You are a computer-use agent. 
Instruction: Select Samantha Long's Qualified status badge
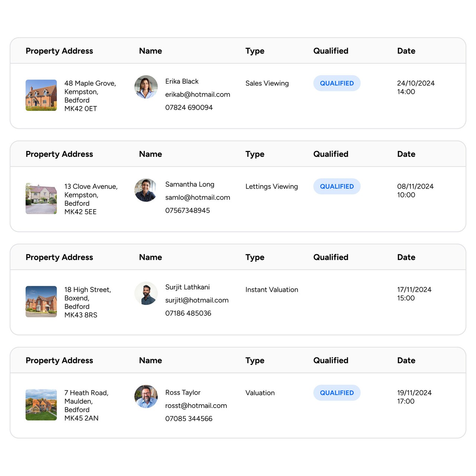pos(337,186)
